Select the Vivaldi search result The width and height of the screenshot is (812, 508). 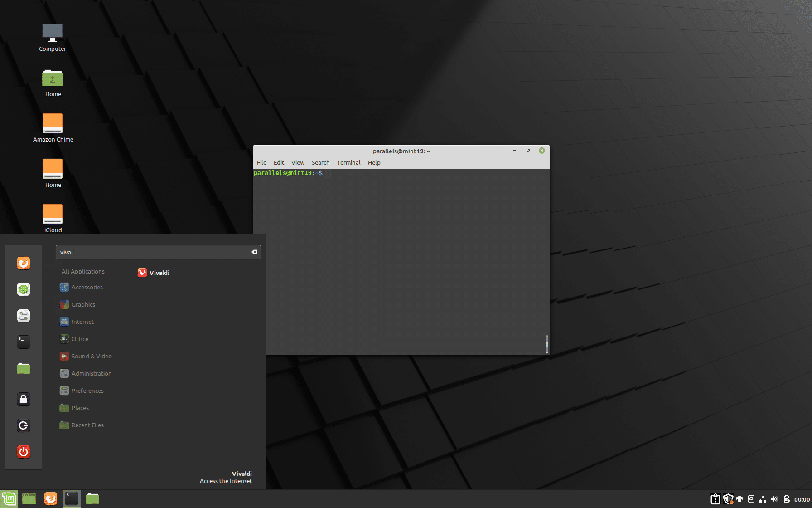click(154, 272)
